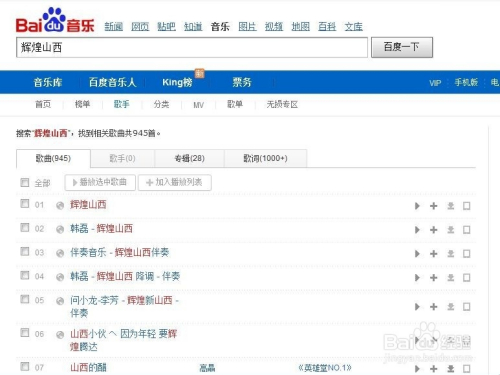Viewport: 500px width, 375px height.
Task: Download song 07 山西的醋
Action: [451, 369]
